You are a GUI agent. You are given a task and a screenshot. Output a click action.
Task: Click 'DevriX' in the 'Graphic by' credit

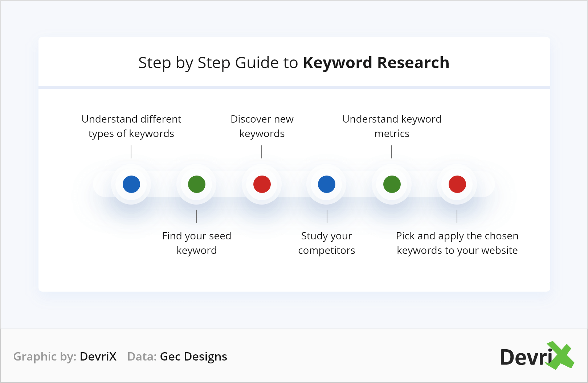[98, 357]
